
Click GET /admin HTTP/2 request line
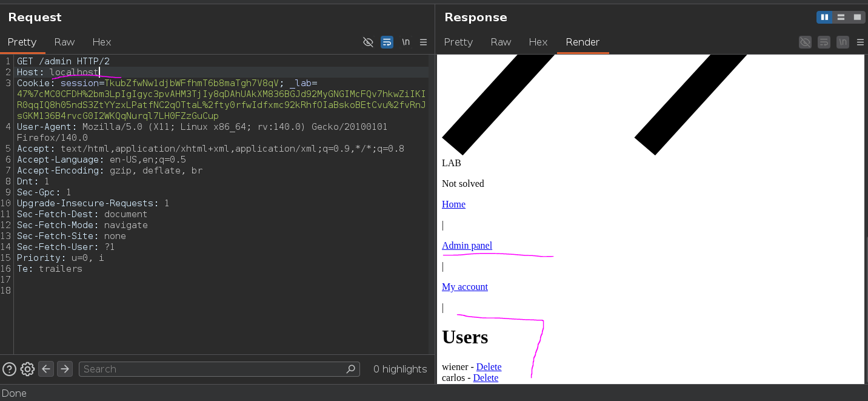pos(63,61)
